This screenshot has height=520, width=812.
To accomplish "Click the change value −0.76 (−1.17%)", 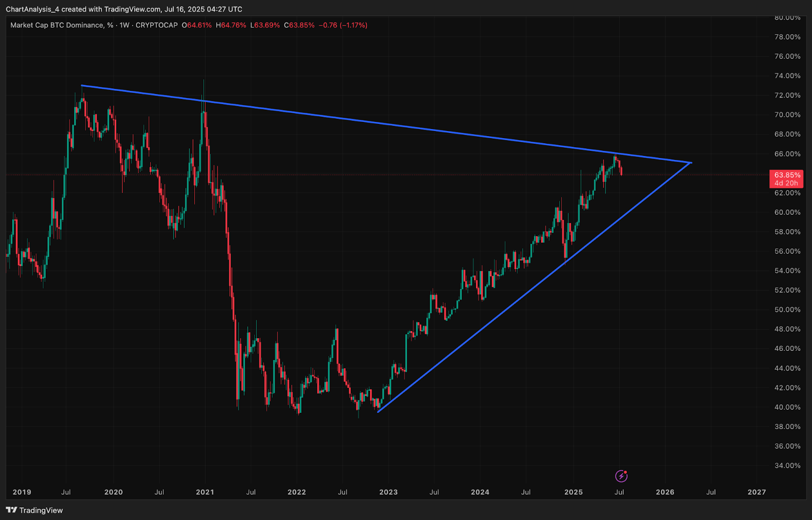I will (343, 25).
